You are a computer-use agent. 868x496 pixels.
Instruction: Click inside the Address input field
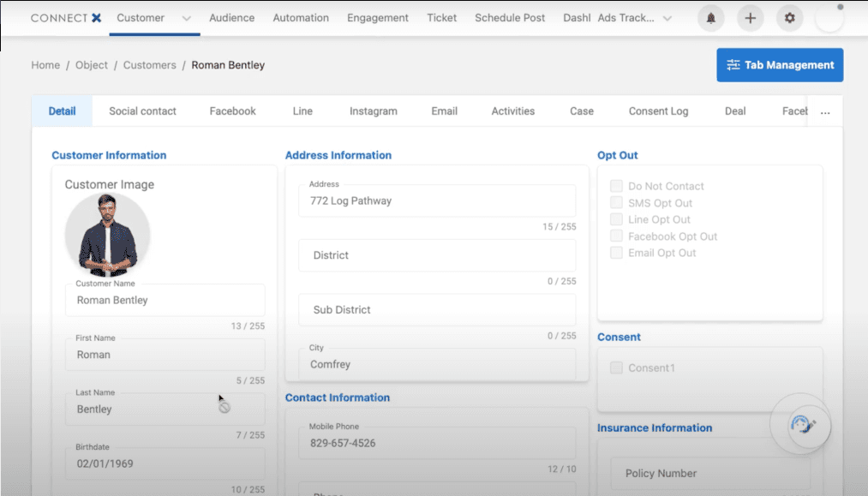pos(437,200)
